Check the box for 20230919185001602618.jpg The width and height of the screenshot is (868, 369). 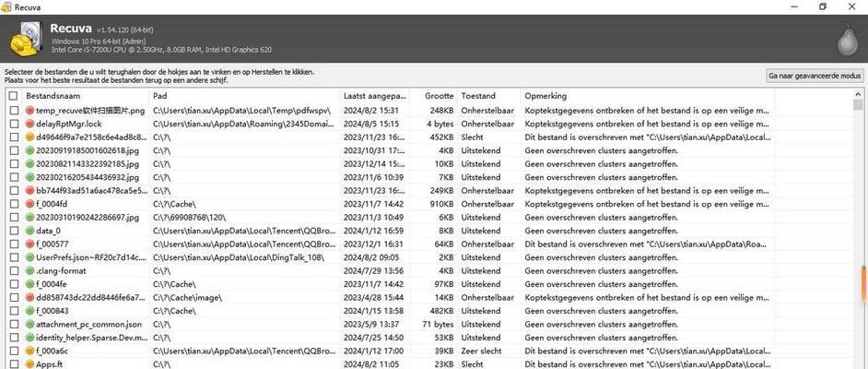[x=14, y=150]
